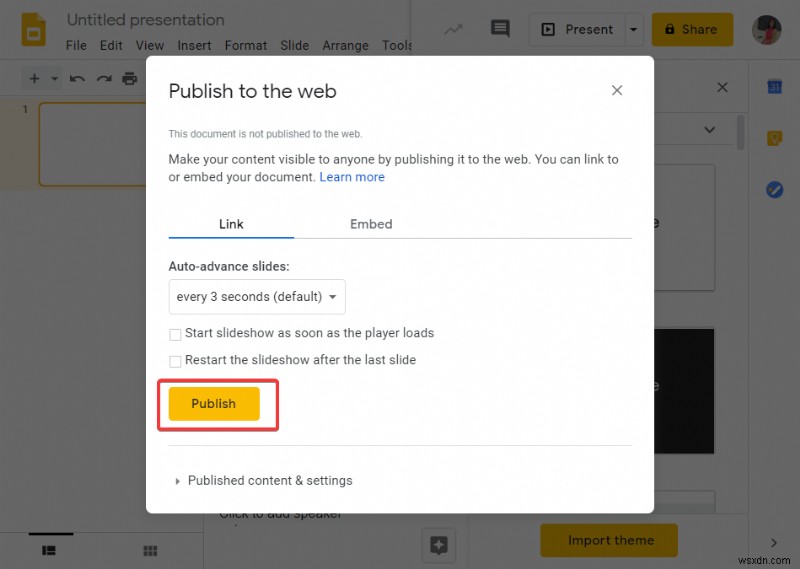800x569 pixels.
Task: Switch to the Embed tab
Action: point(371,224)
